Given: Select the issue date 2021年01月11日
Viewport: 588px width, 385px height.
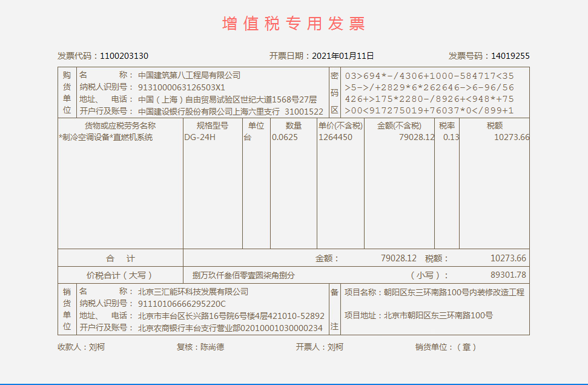Looking at the screenshot, I should (343, 56).
